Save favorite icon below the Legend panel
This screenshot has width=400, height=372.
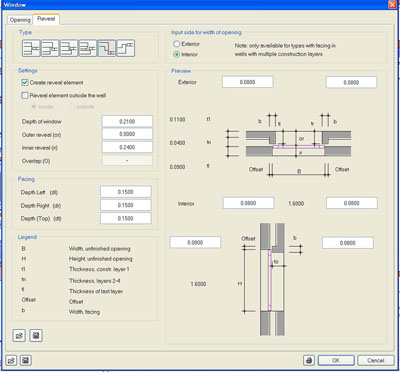click(x=36, y=335)
